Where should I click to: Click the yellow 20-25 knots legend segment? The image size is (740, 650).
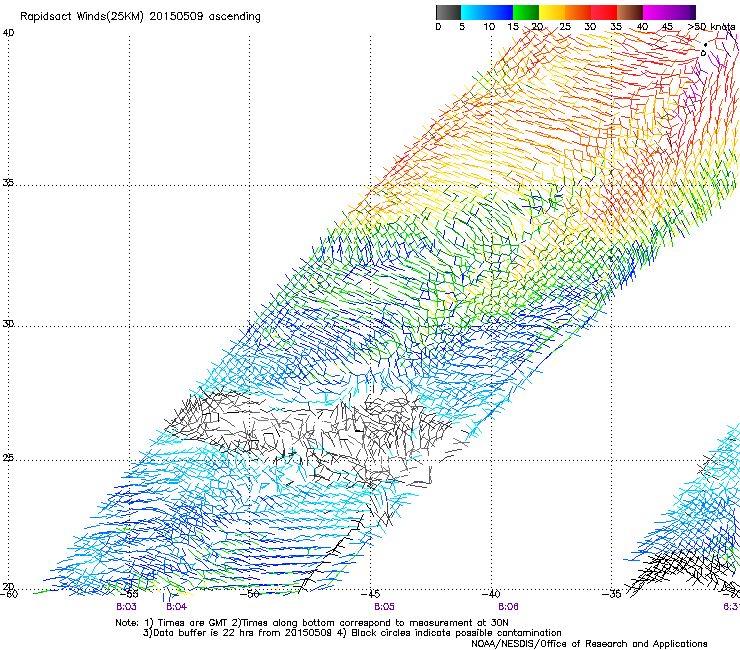click(x=552, y=12)
